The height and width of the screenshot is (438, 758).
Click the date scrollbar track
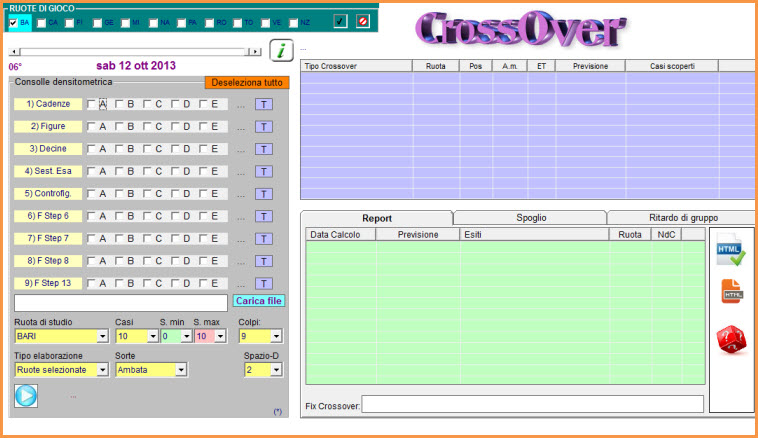tap(134, 51)
